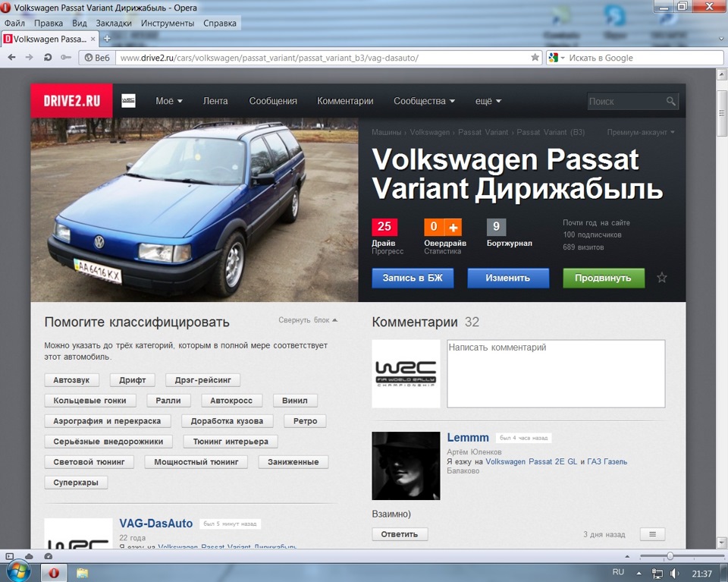Click the Opera forward arrow button
This screenshot has width=728, height=582.
[30, 58]
